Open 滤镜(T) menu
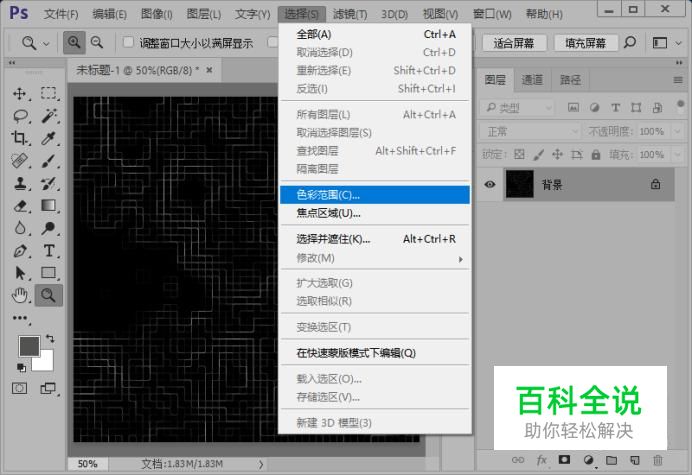Screen dimensions: 692x475 pyautogui.click(x=350, y=14)
